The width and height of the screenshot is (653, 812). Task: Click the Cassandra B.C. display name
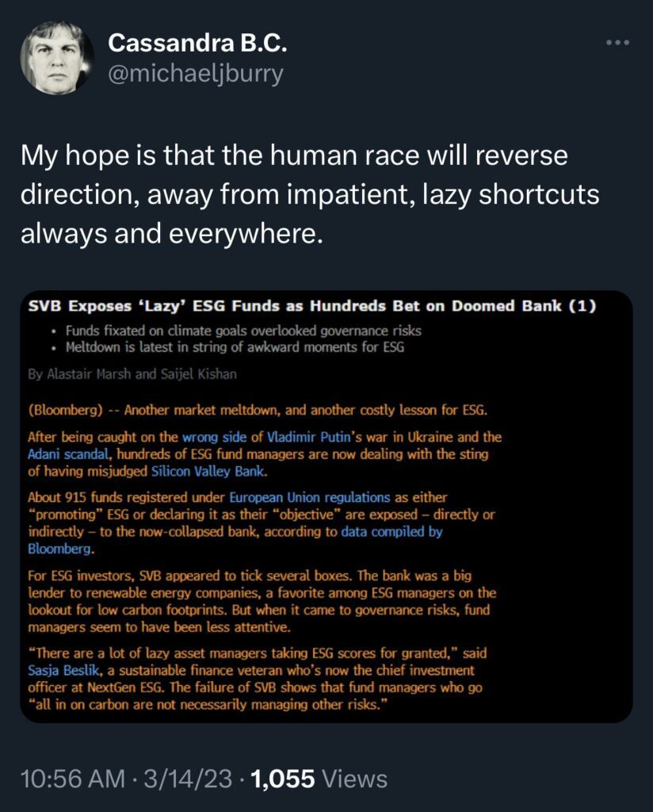pyautogui.click(x=197, y=43)
